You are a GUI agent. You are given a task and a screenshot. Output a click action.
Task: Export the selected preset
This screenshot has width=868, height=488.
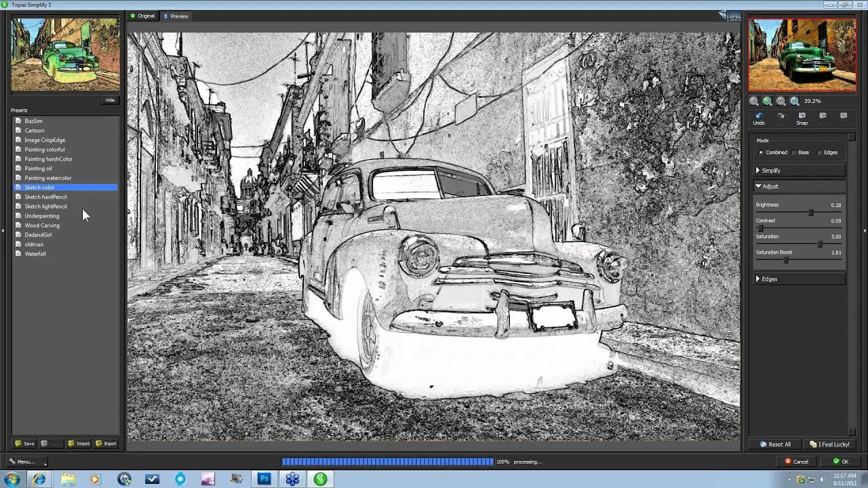[106, 443]
